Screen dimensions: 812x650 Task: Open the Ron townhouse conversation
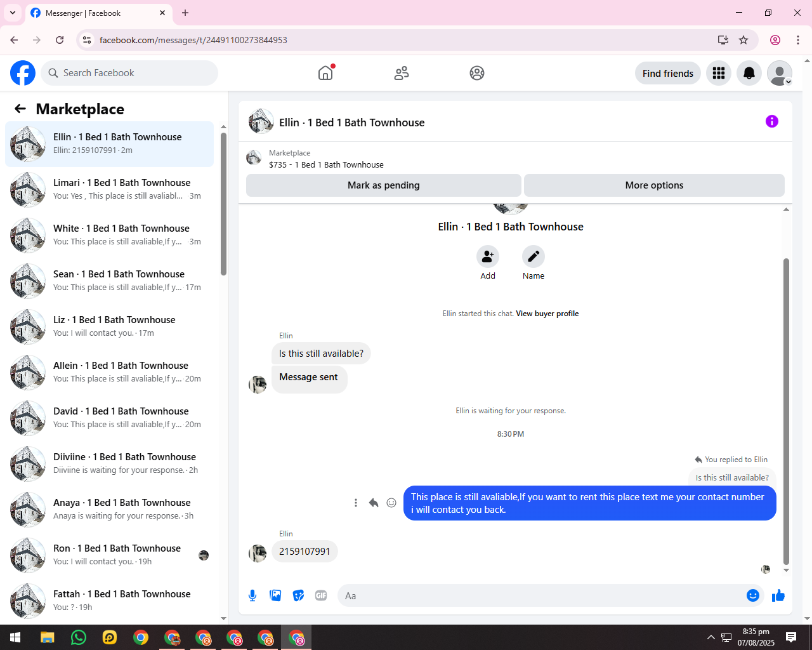coord(110,555)
